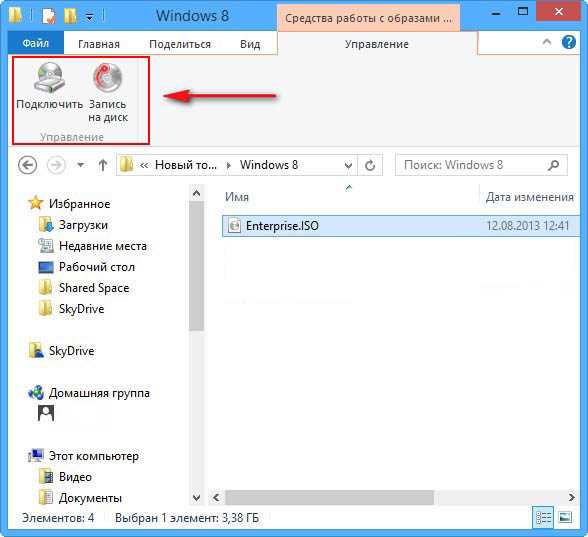Click the file list horizontal scrollbar thumb
This screenshot has height=537, width=588.
[329, 498]
